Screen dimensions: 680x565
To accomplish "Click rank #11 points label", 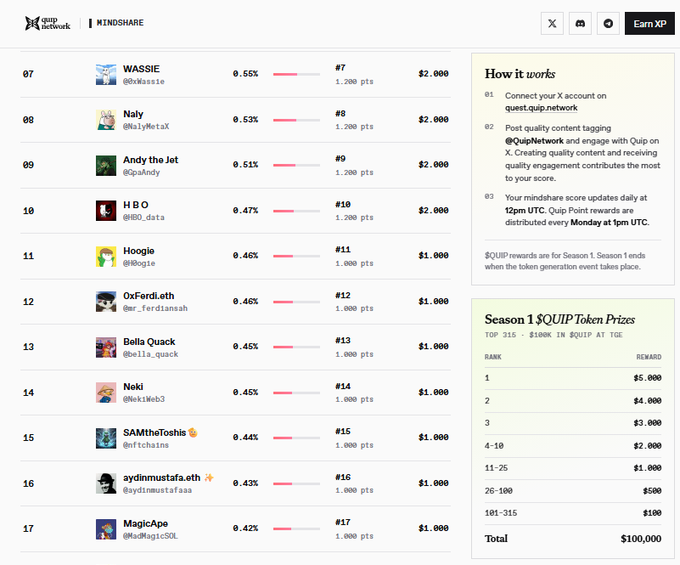I will click(354, 264).
